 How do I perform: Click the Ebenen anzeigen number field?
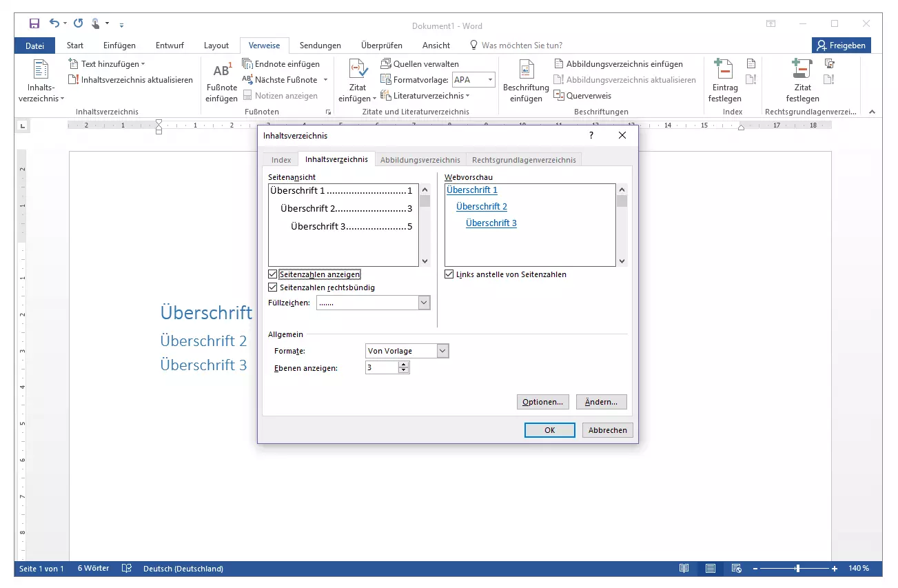pyautogui.click(x=382, y=368)
